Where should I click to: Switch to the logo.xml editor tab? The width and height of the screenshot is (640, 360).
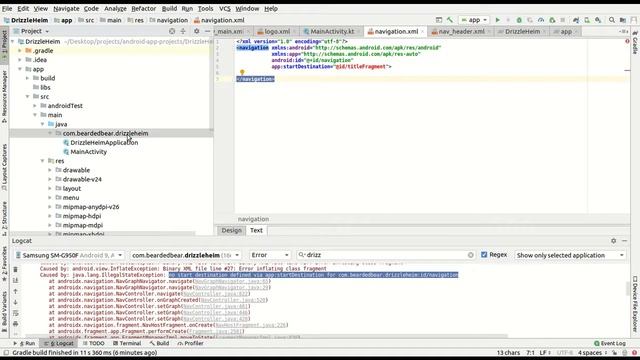277,31
